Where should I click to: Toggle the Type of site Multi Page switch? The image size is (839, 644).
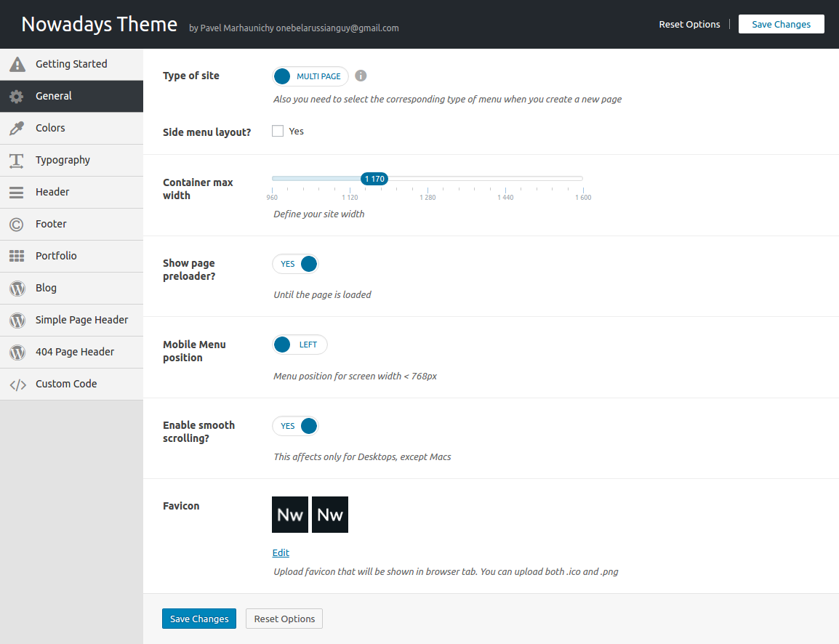(310, 76)
